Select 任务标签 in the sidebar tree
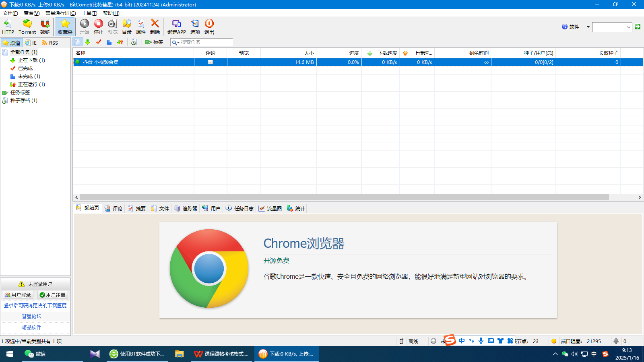 20,93
